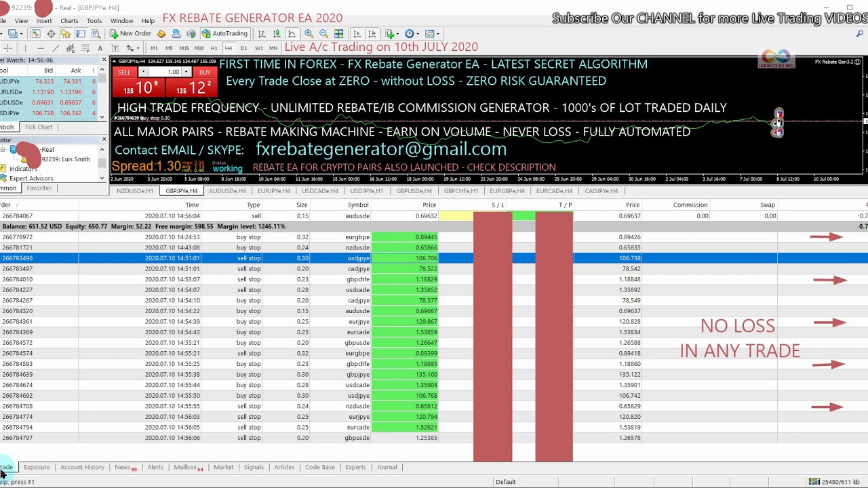
Task: Switch to the line chart type icon
Action: tap(292, 33)
